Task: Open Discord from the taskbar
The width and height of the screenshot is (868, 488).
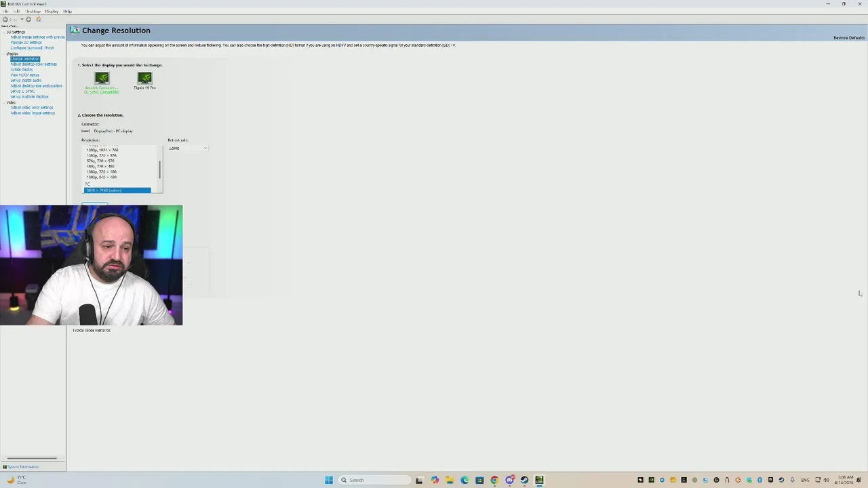Action: point(509,480)
